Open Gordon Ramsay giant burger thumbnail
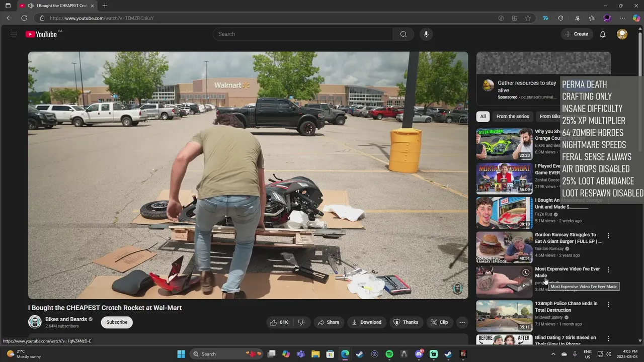 pyautogui.click(x=504, y=247)
